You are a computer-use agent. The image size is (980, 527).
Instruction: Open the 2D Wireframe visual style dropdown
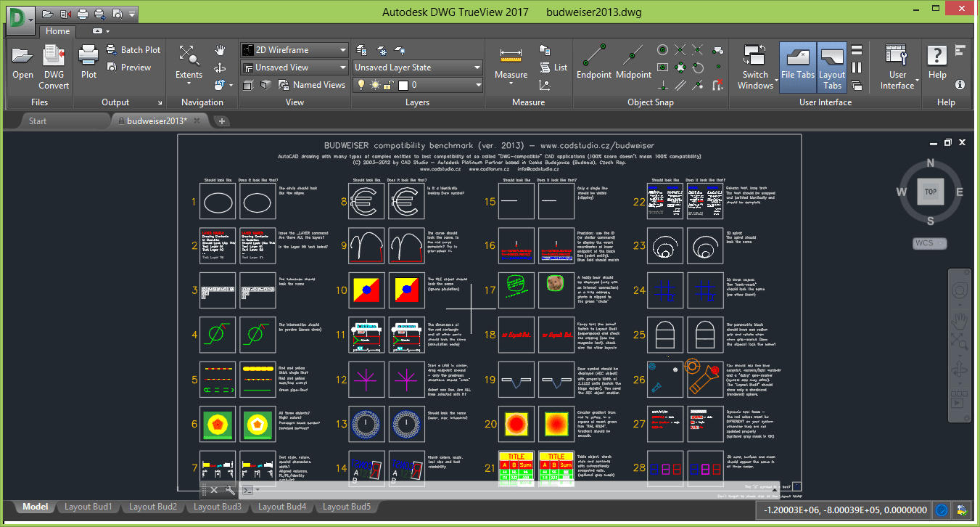tap(295, 50)
